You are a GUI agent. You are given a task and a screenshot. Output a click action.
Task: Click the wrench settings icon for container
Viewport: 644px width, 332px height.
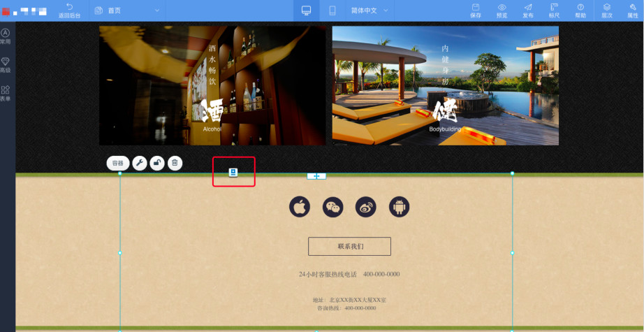pyautogui.click(x=140, y=164)
